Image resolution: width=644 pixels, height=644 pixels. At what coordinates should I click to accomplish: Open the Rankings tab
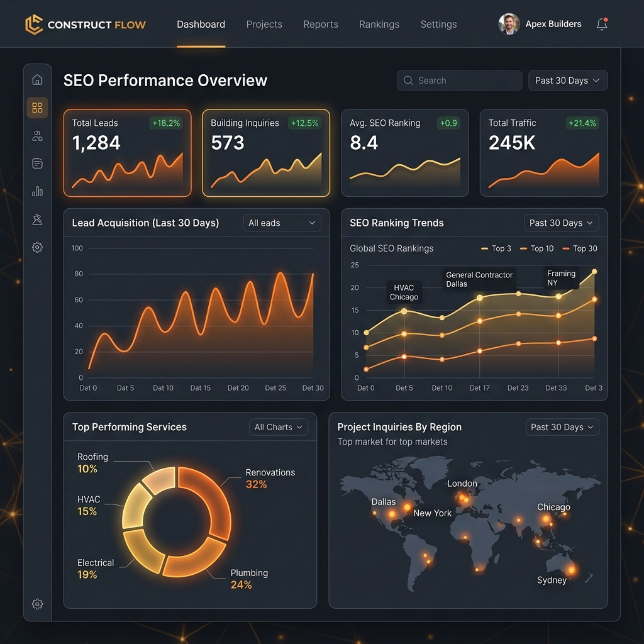pyautogui.click(x=379, y=25)
